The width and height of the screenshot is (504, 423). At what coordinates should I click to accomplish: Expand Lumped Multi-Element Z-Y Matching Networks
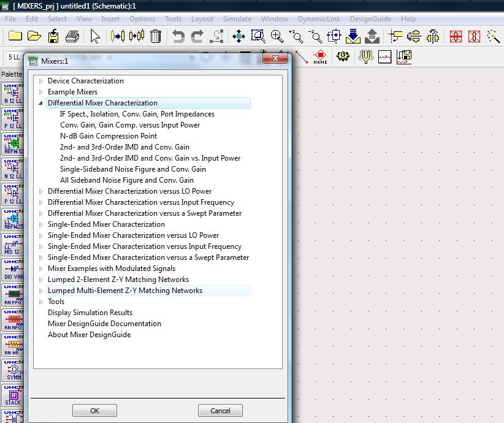41,291
